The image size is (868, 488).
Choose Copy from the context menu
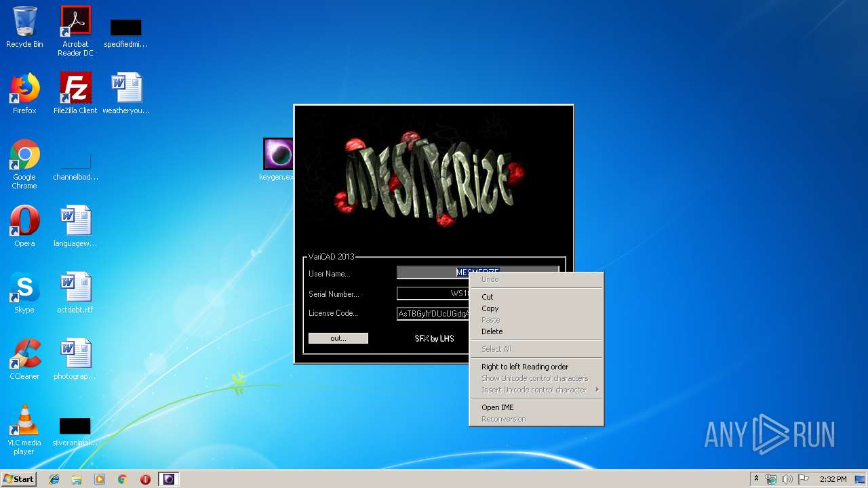pyautogui.click(x=536, y=308)
